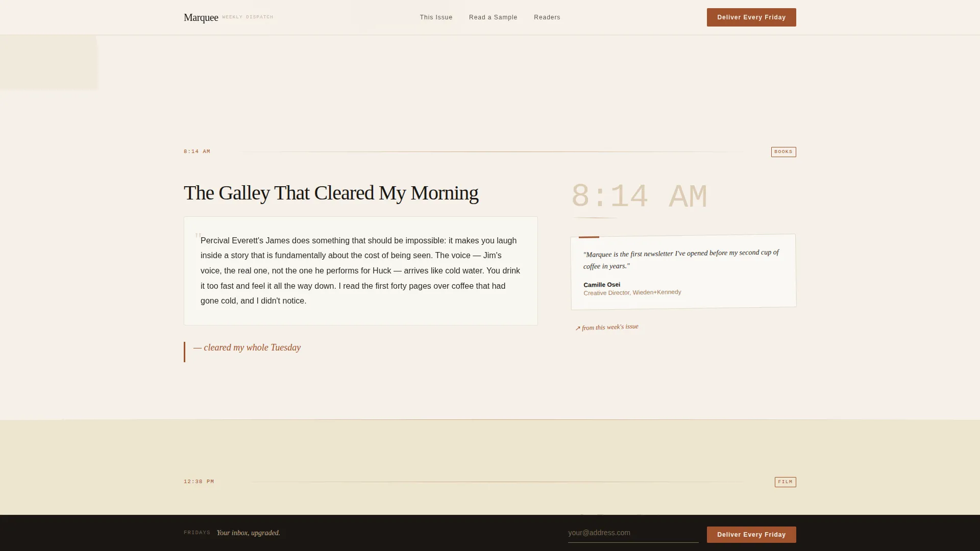Open the Readers nav link
The width and height of the screenshot is (980, 551).
point(547,17)
